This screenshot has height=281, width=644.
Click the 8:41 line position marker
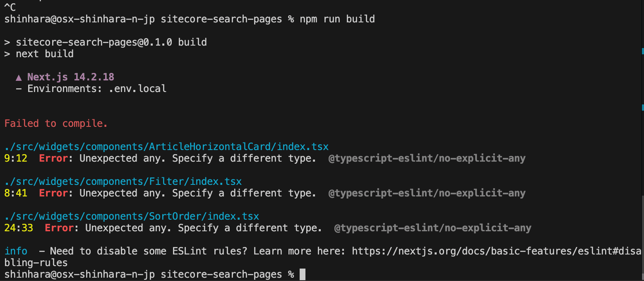tap(15, 193)
